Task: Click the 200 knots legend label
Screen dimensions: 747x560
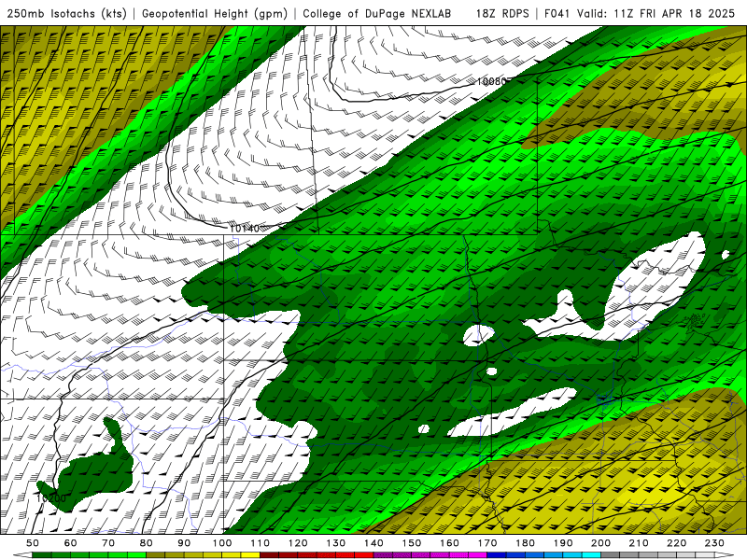Action: tap(600, 543)
